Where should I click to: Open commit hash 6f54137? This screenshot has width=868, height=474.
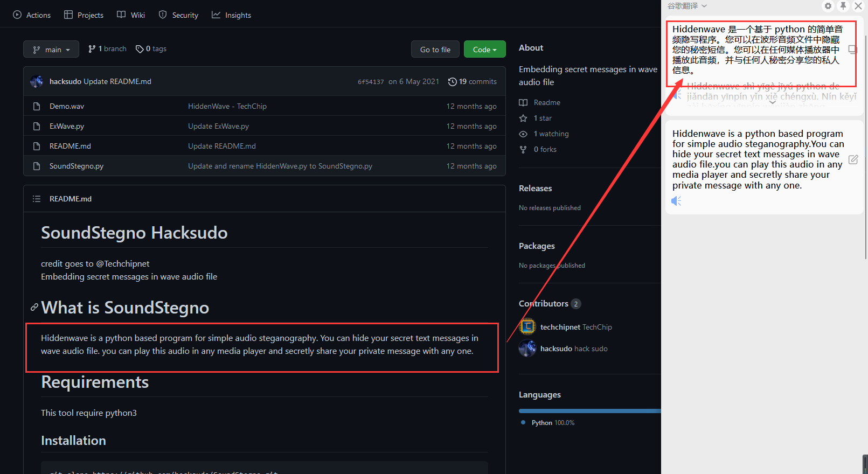[371, 82]
